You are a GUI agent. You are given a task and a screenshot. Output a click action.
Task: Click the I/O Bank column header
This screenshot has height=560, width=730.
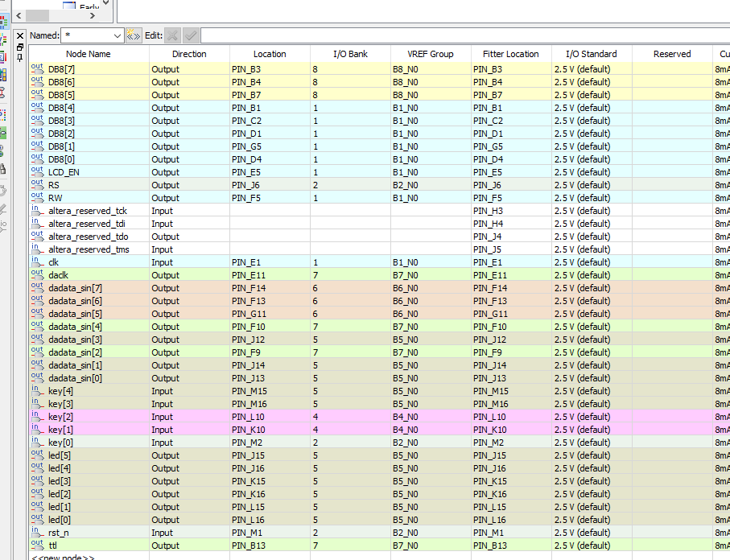coord(350,54)
